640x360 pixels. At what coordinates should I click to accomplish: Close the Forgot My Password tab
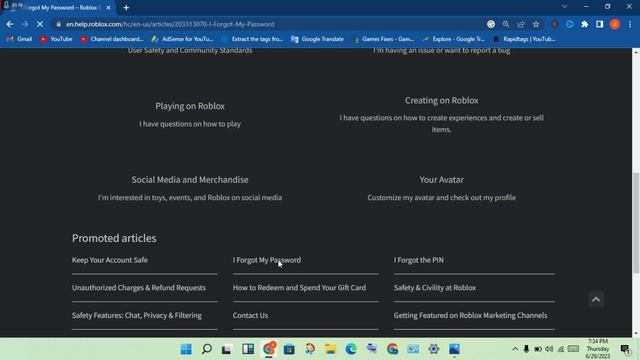point(108,7)
